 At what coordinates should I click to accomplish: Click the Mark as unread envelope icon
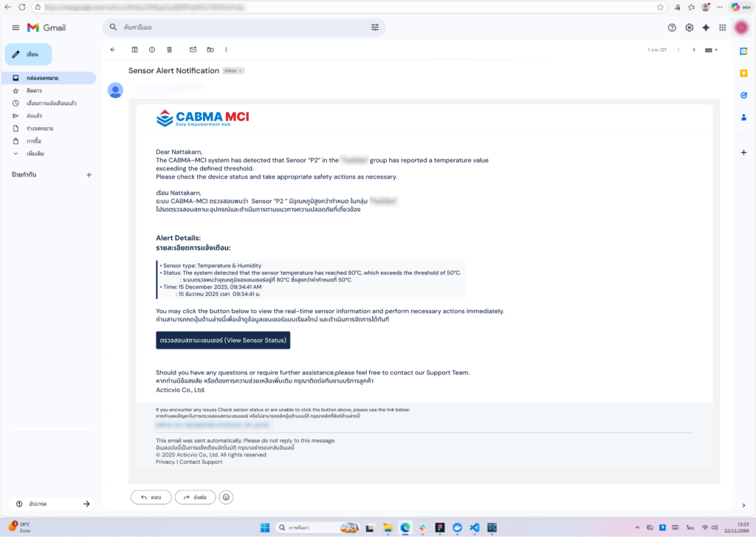[x=193, y=49]
